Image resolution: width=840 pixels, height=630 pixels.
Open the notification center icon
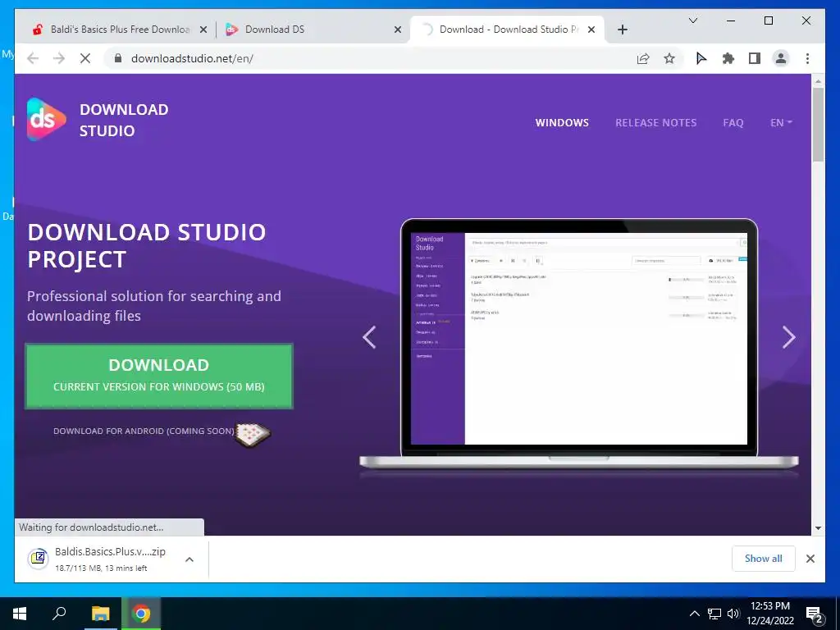(x=814, y=614)
